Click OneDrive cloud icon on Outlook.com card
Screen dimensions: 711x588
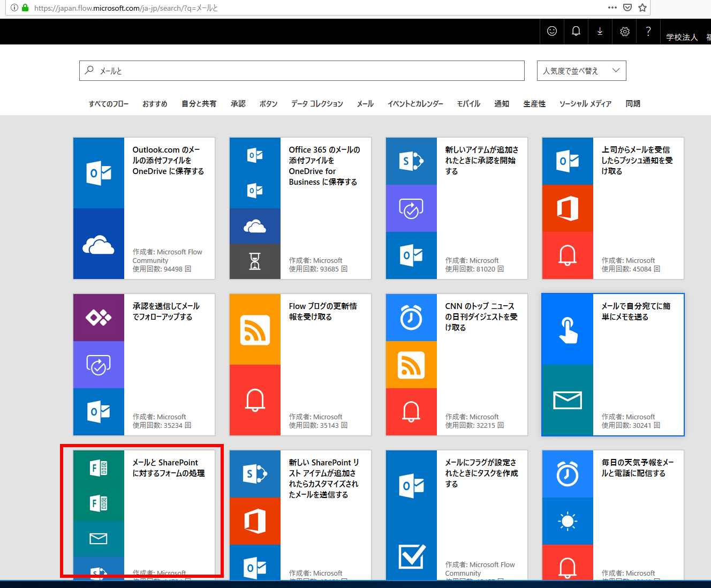[99, 244]
